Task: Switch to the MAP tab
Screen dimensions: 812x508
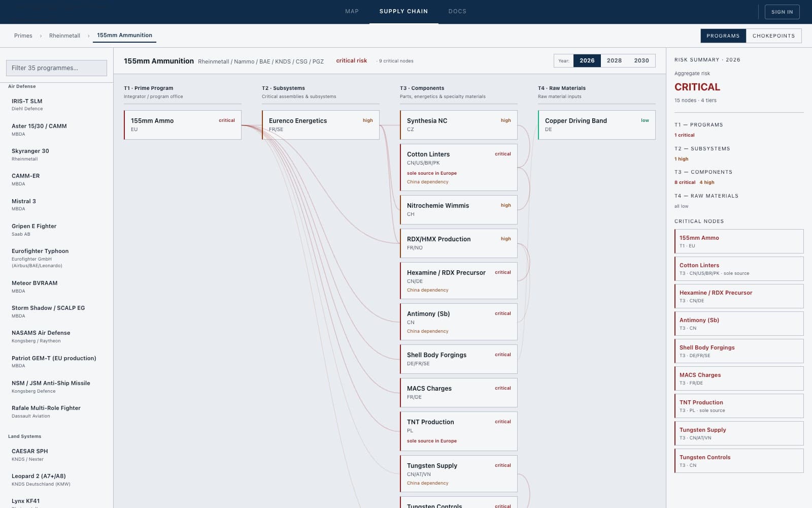Action: pos(352,11)
